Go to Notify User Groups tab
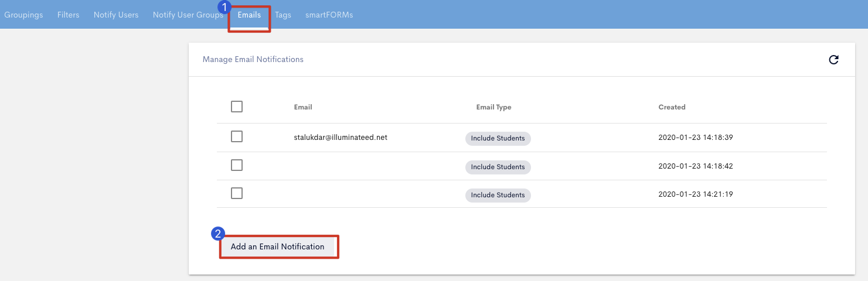Viewport: 868px width, 281px height. click(188, 15)
